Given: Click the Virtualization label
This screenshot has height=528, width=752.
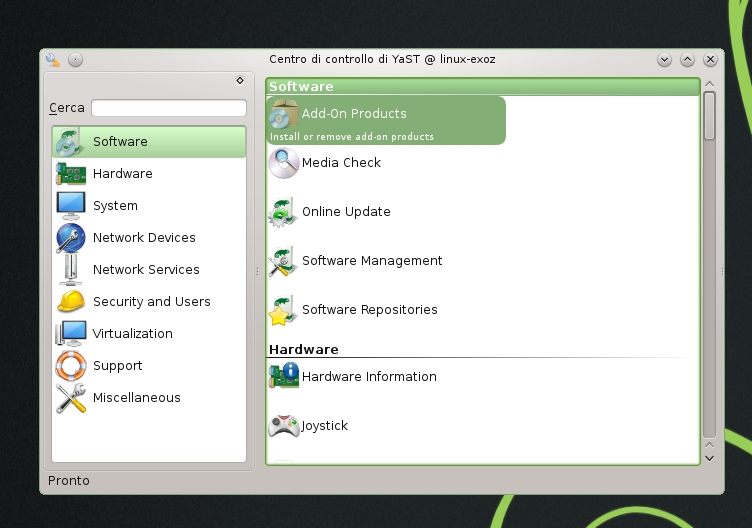Looking at the screenshot, I should 132,333.
